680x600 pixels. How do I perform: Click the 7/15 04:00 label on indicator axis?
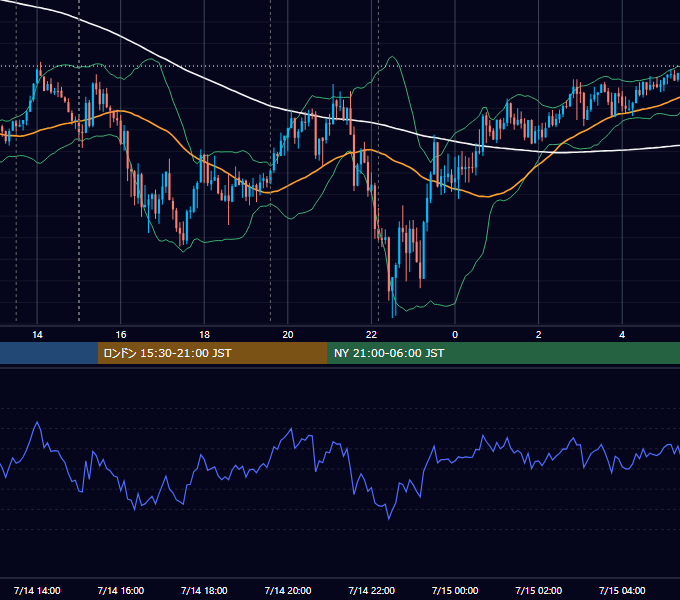[x=622, y=590]
